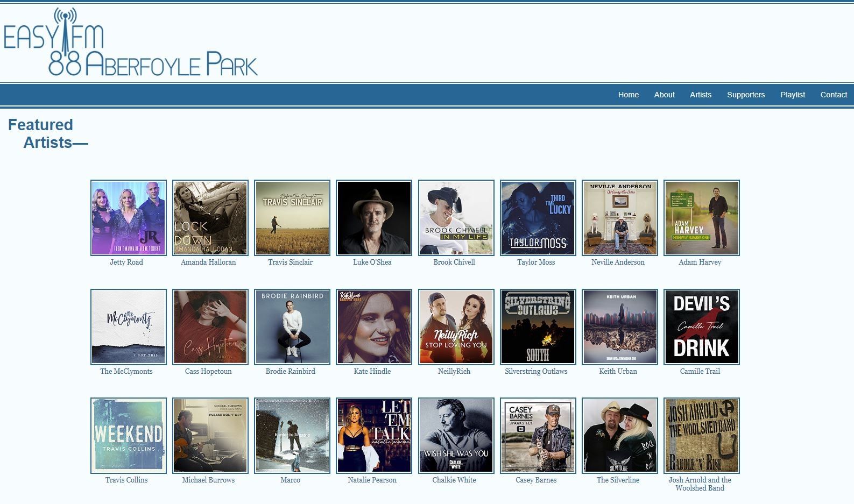Select Brodie Rainbird cover image

(x=292, y=327)
